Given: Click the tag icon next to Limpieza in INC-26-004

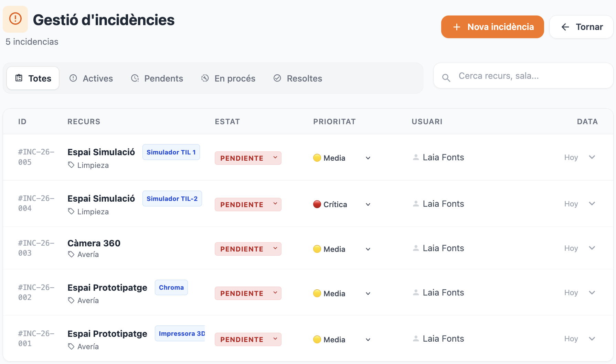Looking at the screenshot, I should point(71,211).
